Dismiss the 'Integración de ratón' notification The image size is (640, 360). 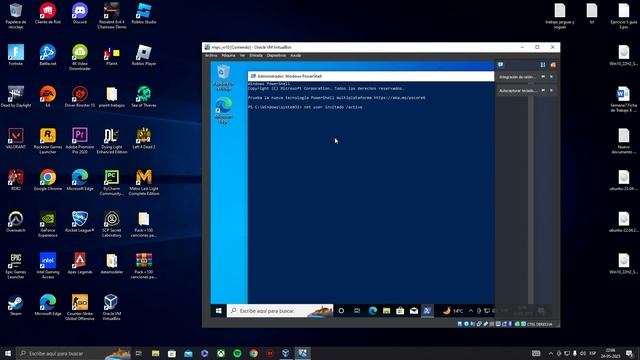[x=551, y=77]
